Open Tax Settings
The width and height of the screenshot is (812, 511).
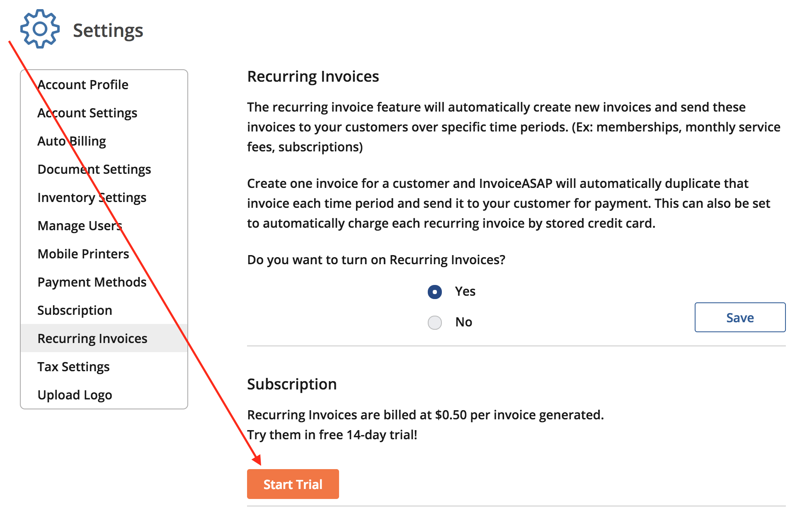tap(73, 366)
